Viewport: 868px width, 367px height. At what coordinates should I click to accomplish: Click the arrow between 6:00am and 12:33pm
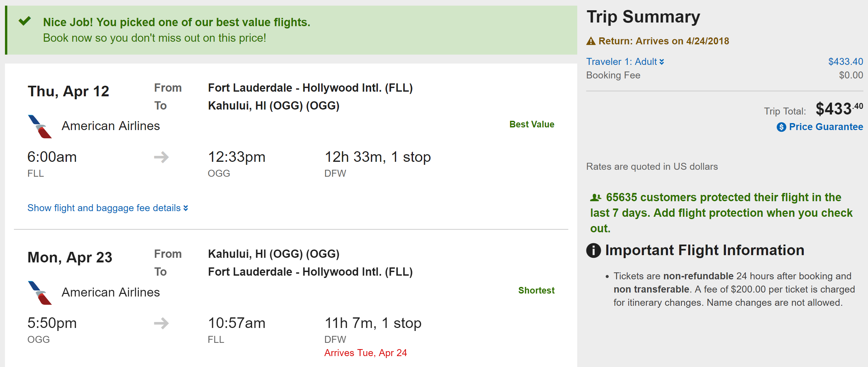tap(161, 157)
